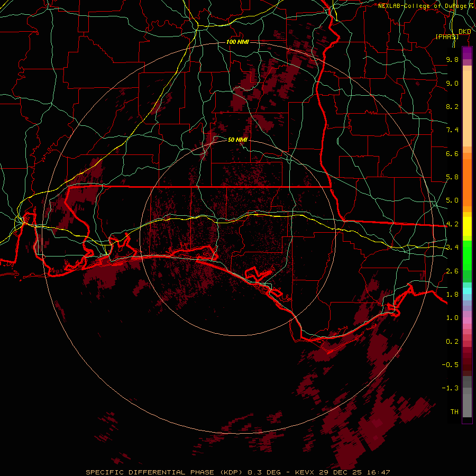
Task: Click the 8.2 legend value
Action: 452,106
